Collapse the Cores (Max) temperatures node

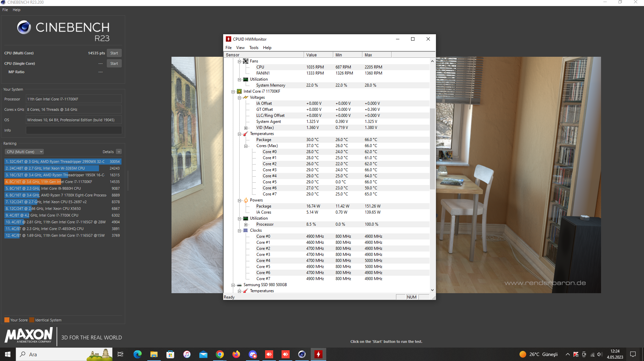click(246, 146)
